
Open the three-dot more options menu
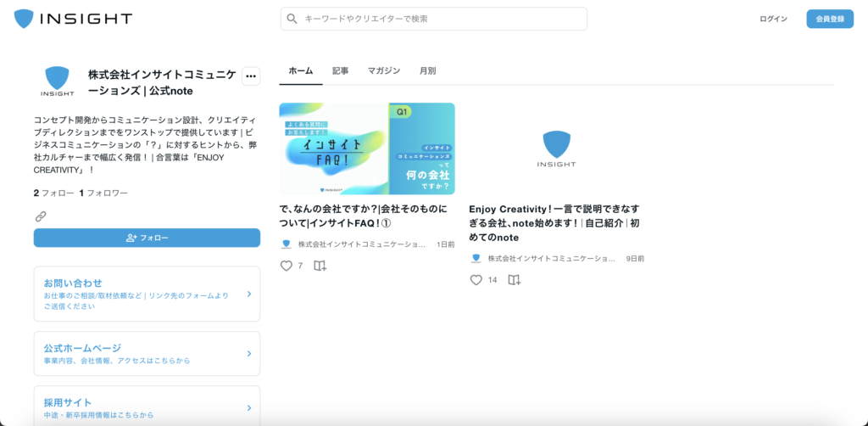(250, 76)
